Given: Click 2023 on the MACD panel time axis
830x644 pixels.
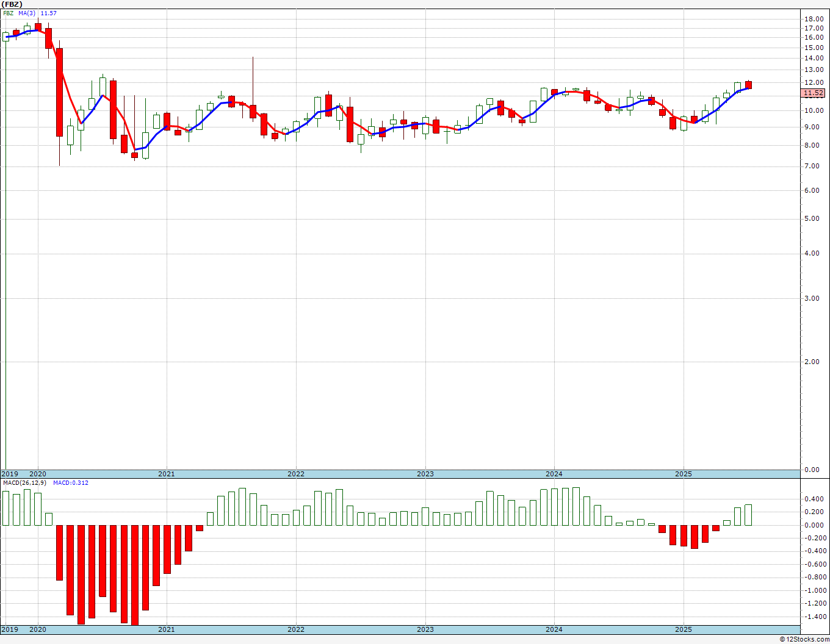Looking at the screenshot, I should (425, 629).
